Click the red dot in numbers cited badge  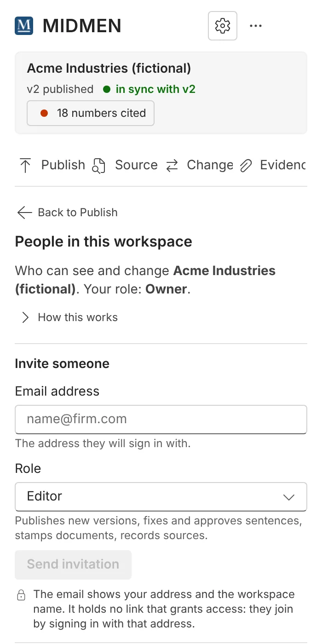(44, 113)
